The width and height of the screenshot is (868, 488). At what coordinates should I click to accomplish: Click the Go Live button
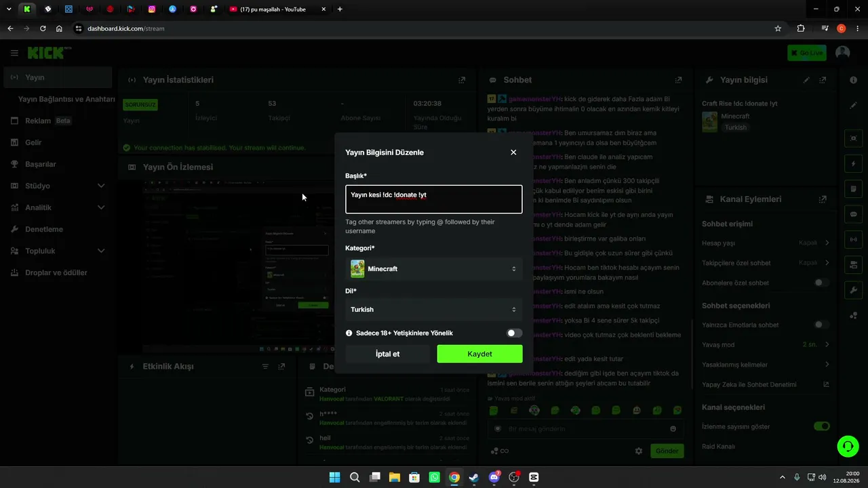click(x=807, y=53)
